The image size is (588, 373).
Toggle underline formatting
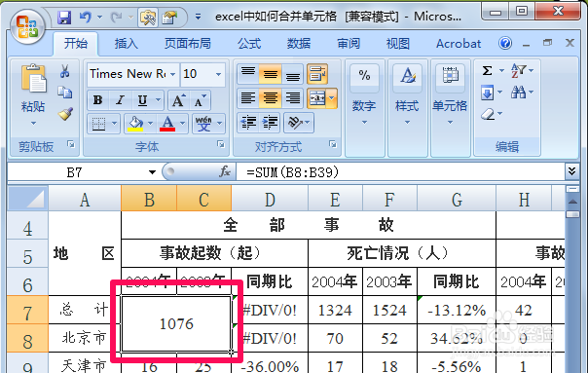tap(142, 100)
